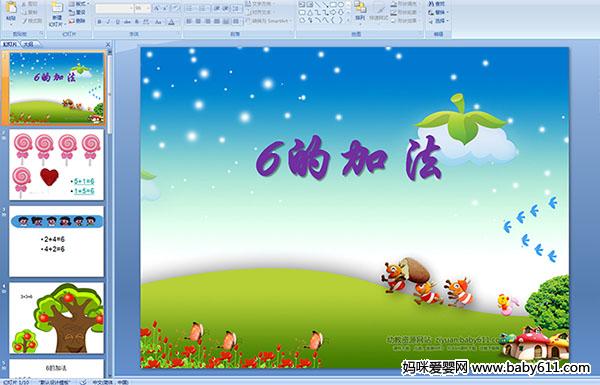
Task: Open the font size dropdown
Action: click(x=148, y=8)
